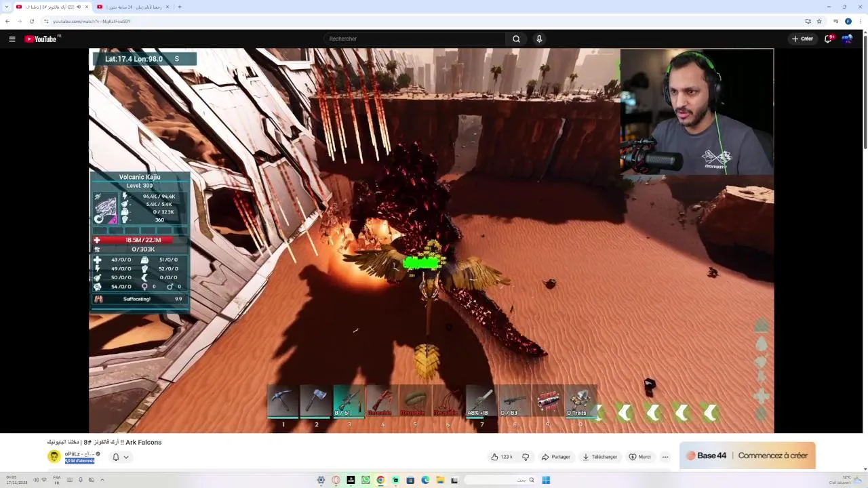This screenshot has width=868, height=488.
Task: Close the second browser tab
Action: (x=167, y=7)
